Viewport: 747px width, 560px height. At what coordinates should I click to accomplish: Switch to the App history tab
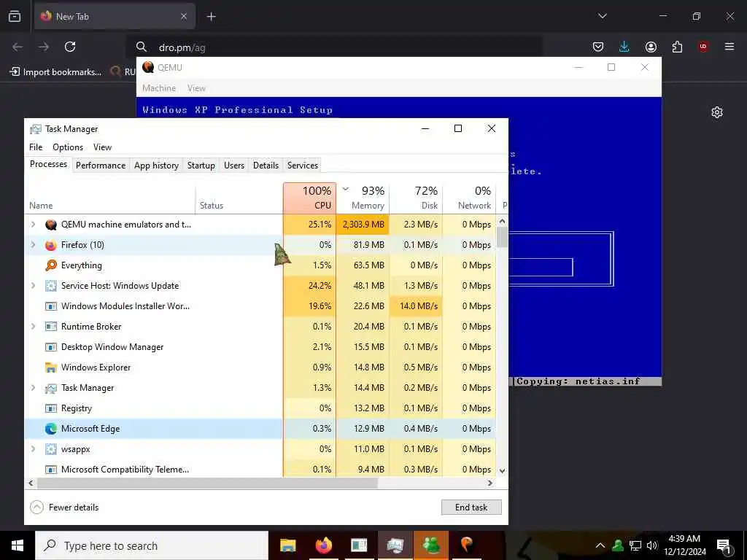(156, 166)
